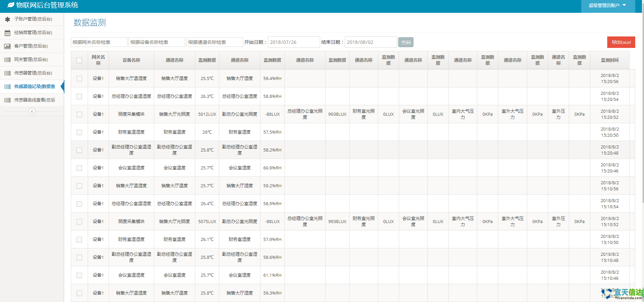Click barcode icon beside 传感器曲线查看
The width and height of the screenshot is (644, 302).
tap(7, 100)
